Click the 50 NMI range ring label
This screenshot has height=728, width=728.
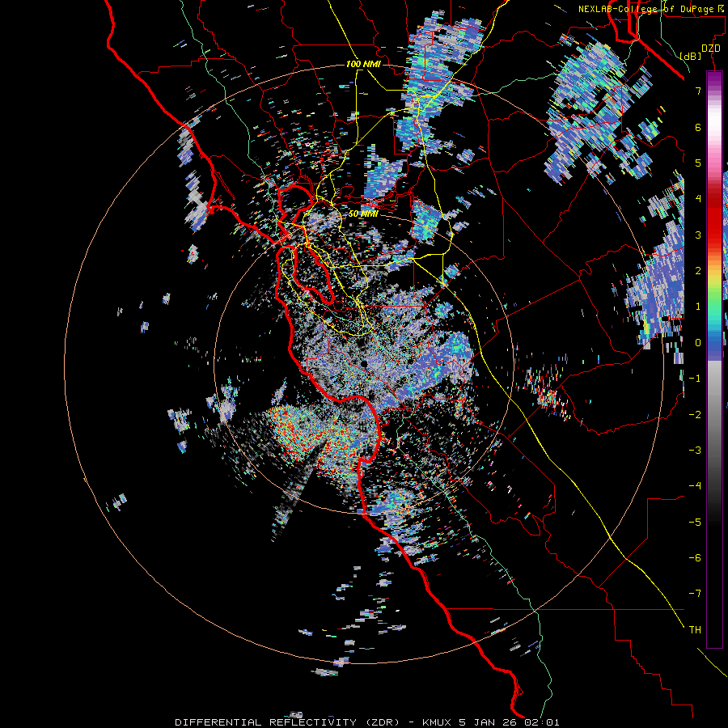pos(363,214)
